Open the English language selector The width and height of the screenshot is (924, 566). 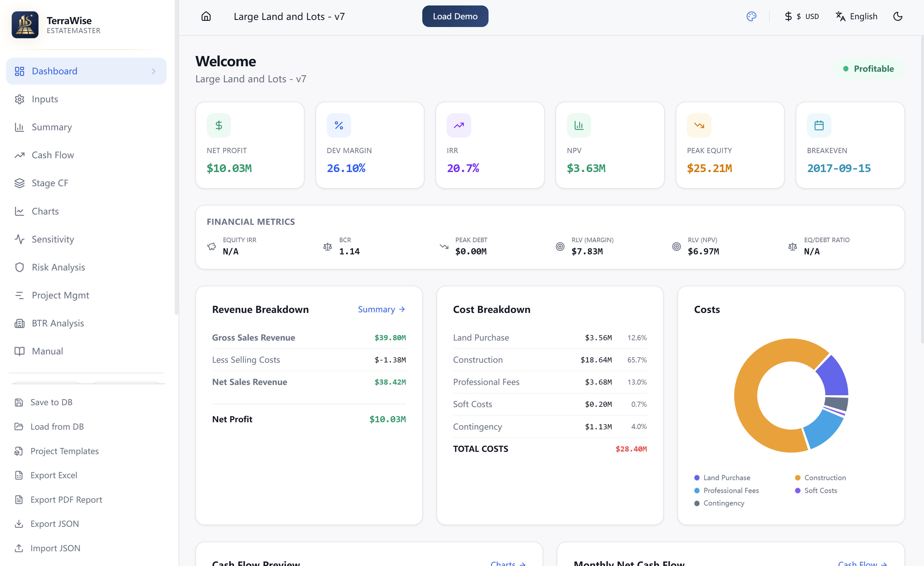(x=856, y=16)
